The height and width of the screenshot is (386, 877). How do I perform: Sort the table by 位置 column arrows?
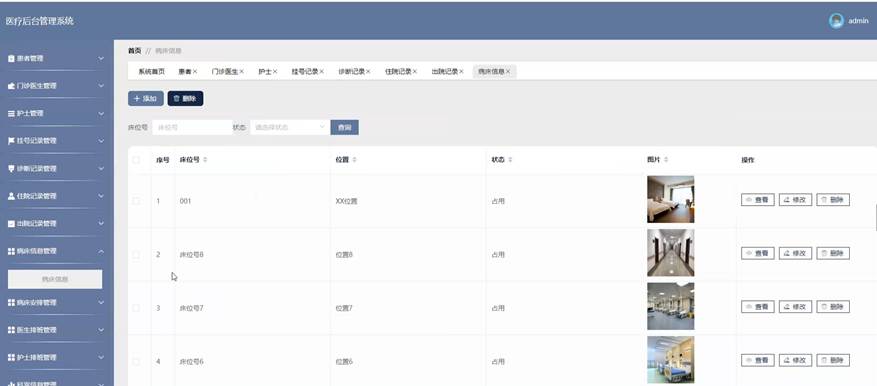[355, 160]
